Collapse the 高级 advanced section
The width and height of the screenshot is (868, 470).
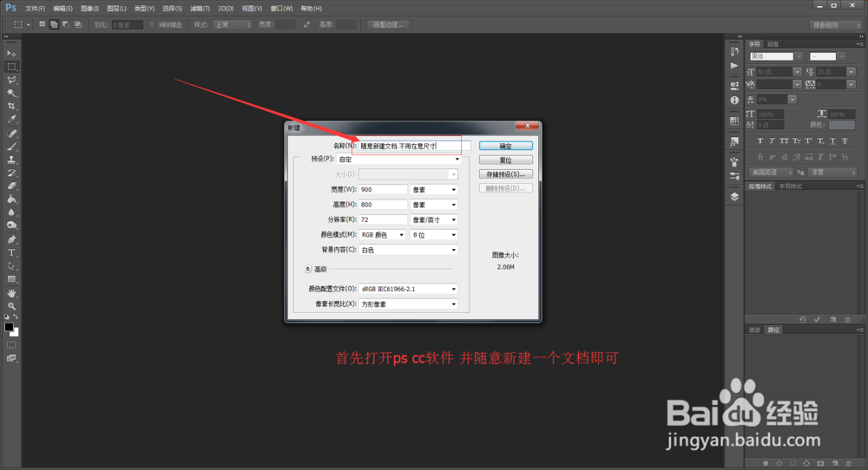pyautogui.click(x=308, y=270)
